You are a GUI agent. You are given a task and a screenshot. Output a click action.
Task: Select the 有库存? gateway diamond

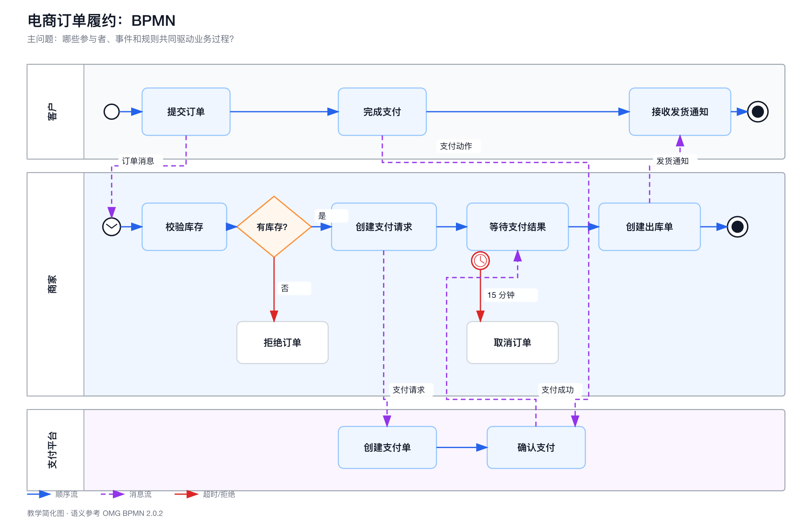point(274,227)
